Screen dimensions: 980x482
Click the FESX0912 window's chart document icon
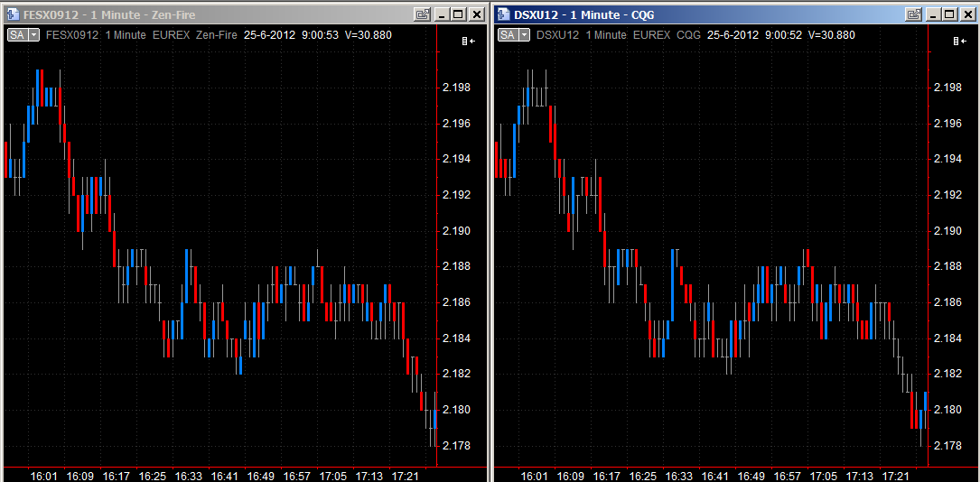(x=13, y=14)
